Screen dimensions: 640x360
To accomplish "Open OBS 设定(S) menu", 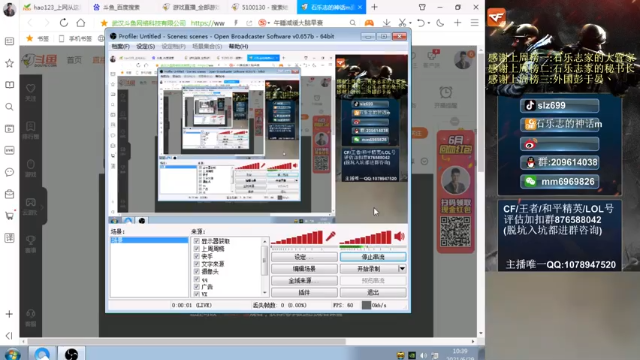I will 145,47.
